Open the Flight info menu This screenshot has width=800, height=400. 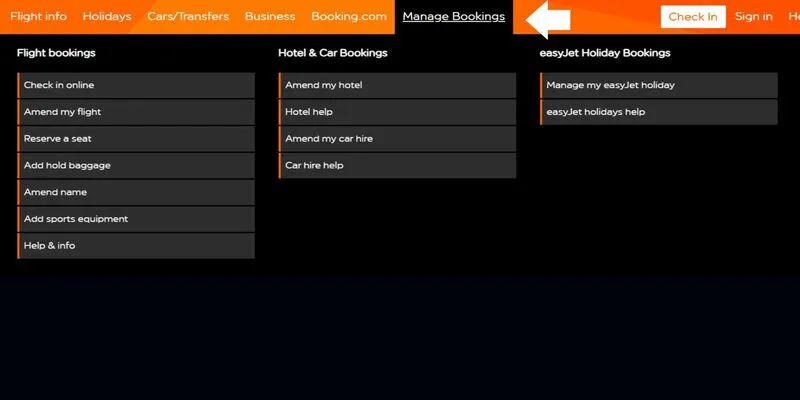pyautogui.click(x=38, y=16)
